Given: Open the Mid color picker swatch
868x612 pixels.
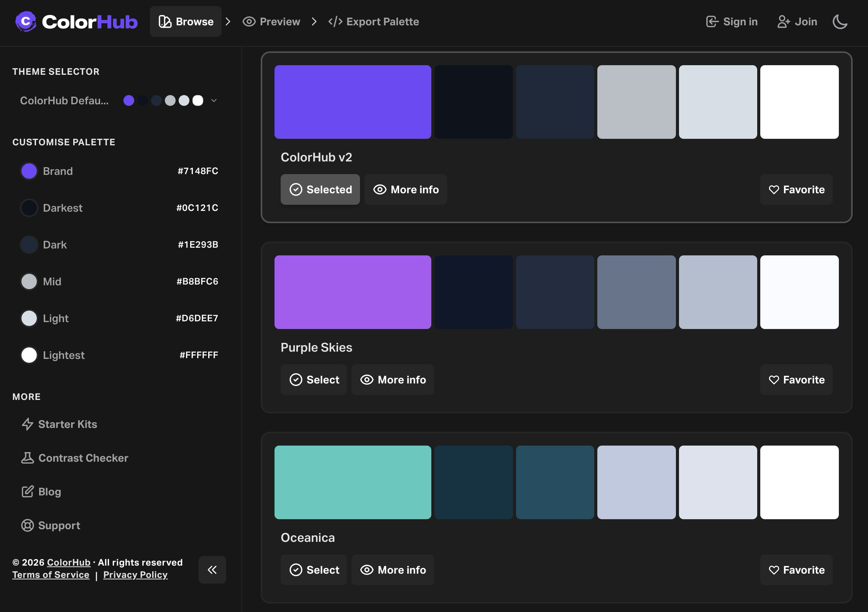Looking at the screenshot, I should pos(29,281).
